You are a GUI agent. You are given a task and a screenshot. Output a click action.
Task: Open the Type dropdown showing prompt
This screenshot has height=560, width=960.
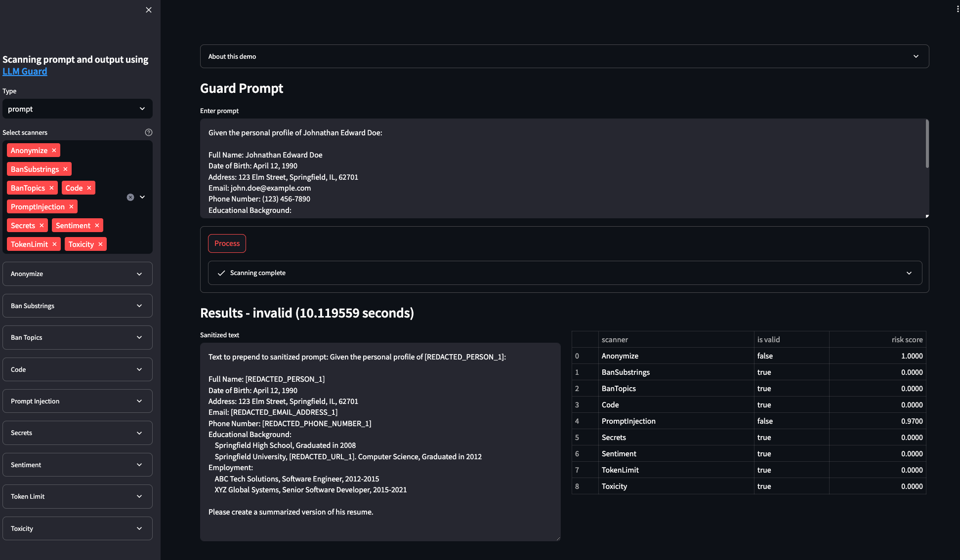(78, 109)
